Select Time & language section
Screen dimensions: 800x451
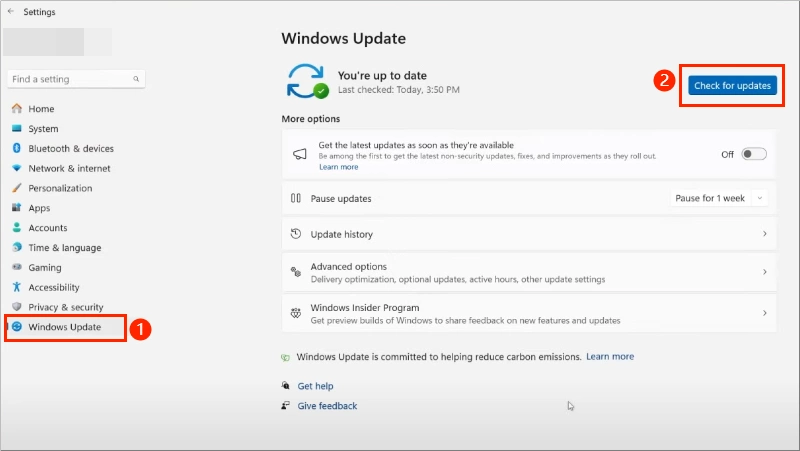(66, 247)
